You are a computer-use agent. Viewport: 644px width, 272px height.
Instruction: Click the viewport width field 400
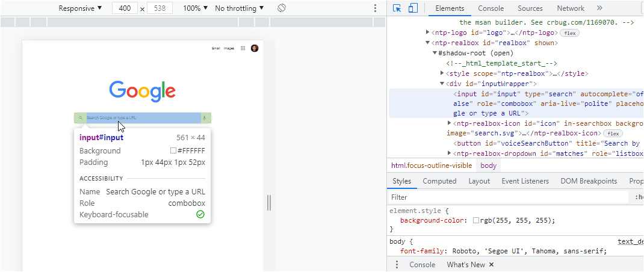coord(125,8)
